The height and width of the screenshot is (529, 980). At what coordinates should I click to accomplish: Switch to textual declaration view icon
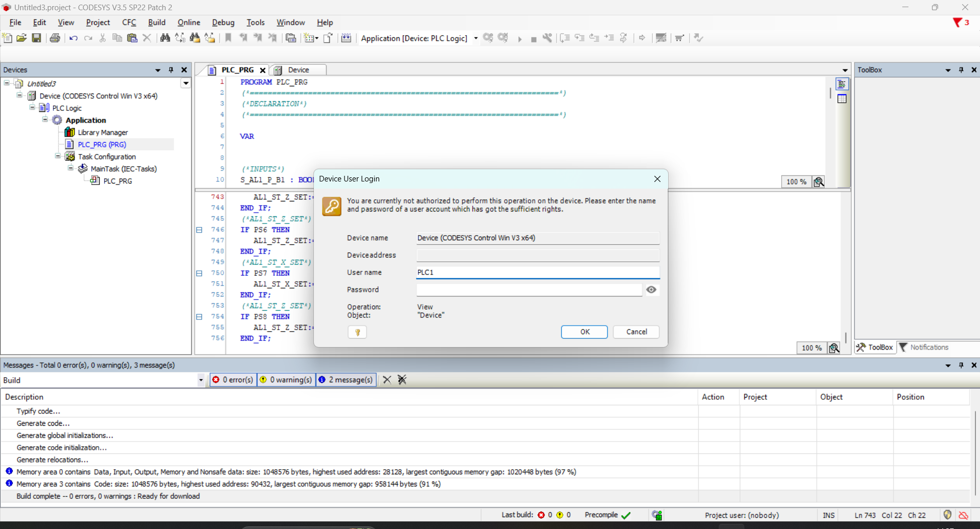coord(841,84)
